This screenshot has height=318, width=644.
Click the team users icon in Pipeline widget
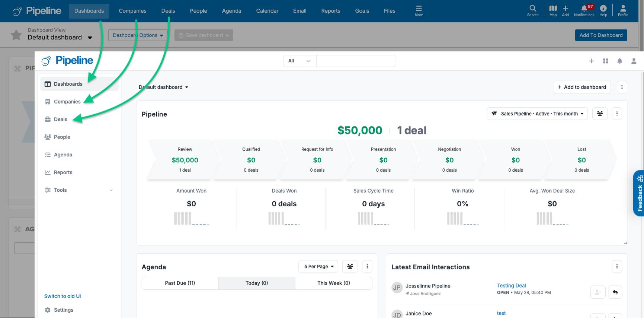coord(600,114)
